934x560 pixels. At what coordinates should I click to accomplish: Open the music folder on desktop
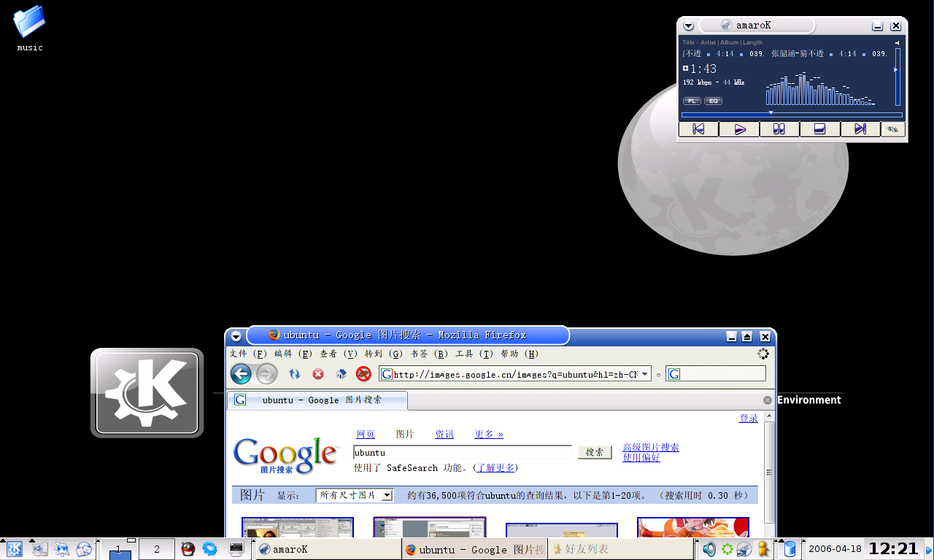point(30,28)
